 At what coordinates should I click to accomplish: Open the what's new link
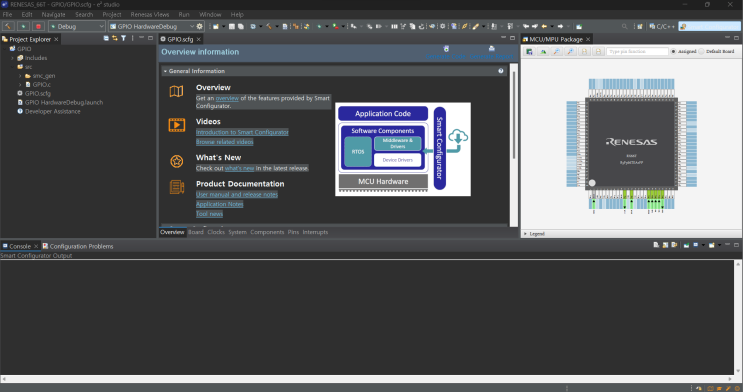tap(239, 168)
